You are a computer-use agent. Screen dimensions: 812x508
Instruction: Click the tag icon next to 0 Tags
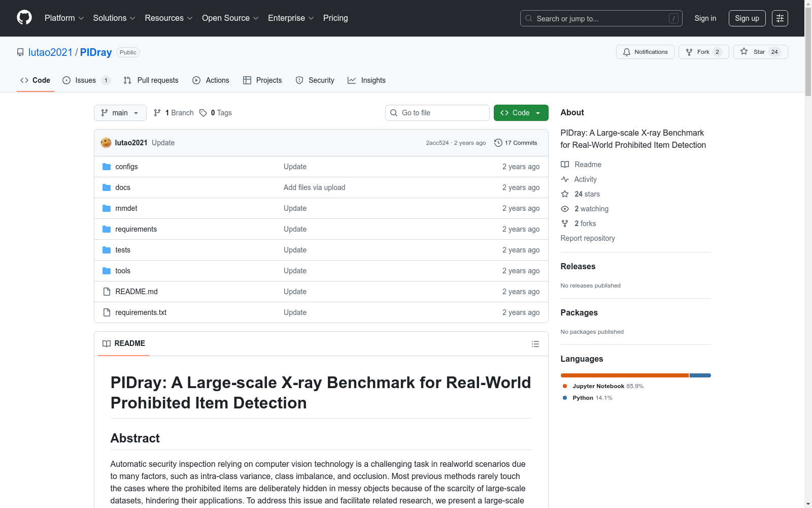203,113
